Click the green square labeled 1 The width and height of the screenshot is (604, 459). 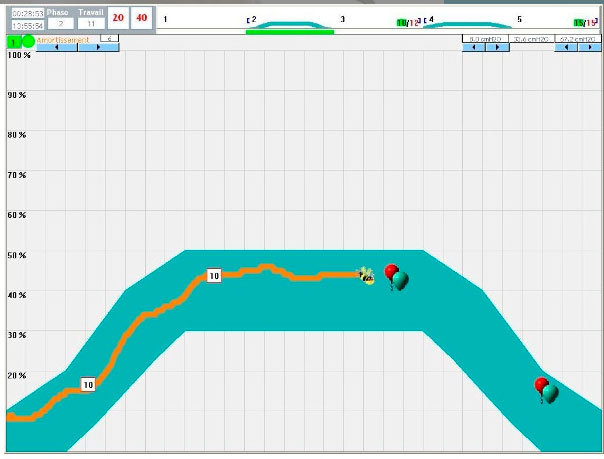coord(13,43)
